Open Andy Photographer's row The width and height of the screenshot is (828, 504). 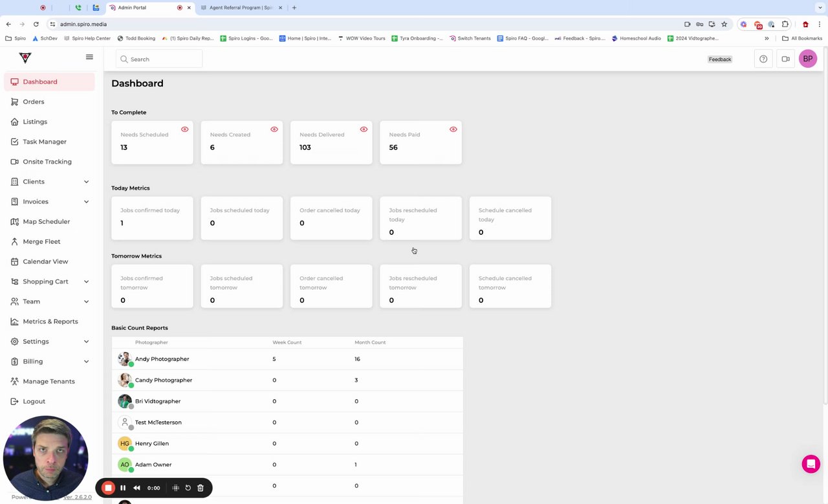(x=287, y=359)
